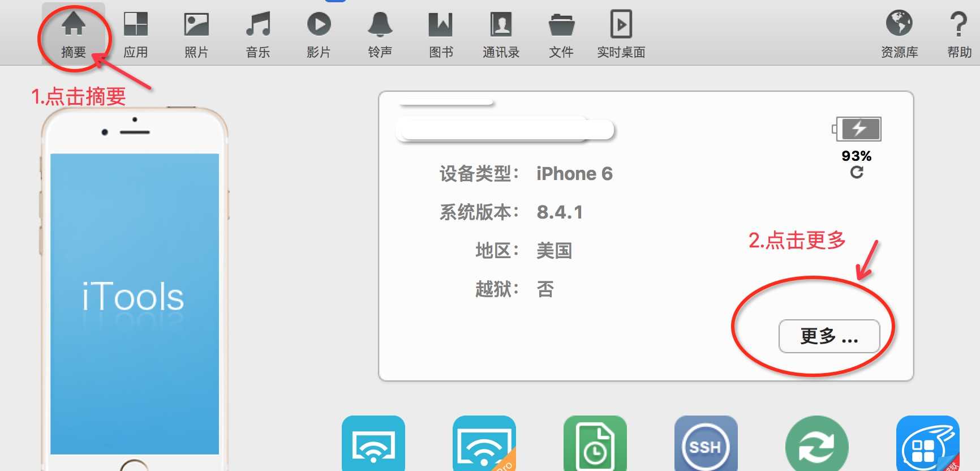Click the 越狱 label
Image resolution: width=980 pixels, height=471 pixels.
coord(497,289)
